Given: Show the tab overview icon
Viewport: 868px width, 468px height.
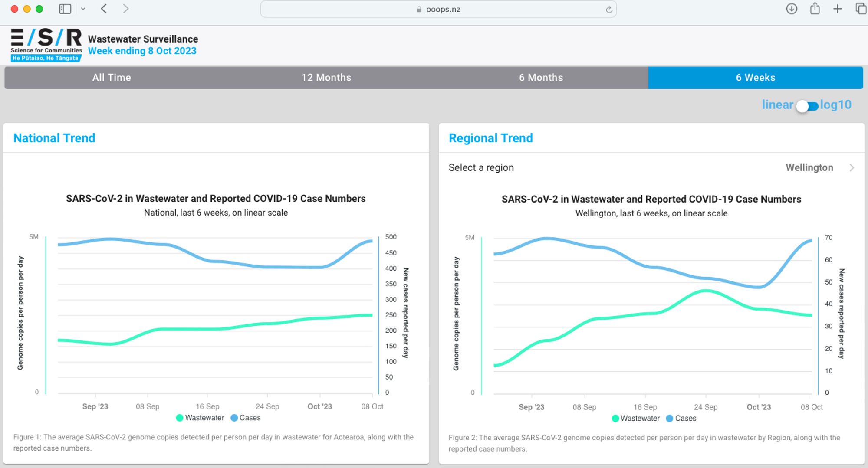Looking at the screenshot, I should point(861,9).
